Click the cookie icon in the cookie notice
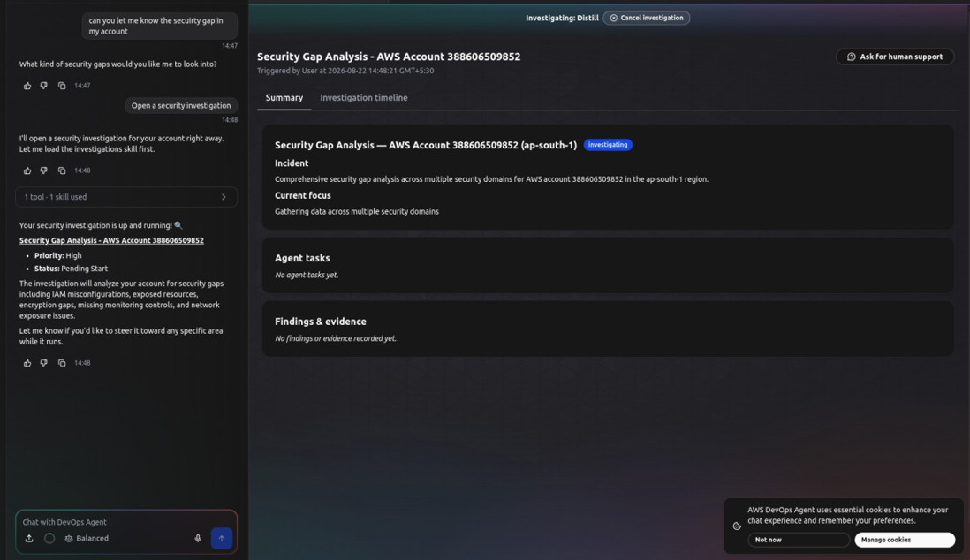The width and height of the screenshot is (970, 560). pyautogui.click(x=737, y=526)
